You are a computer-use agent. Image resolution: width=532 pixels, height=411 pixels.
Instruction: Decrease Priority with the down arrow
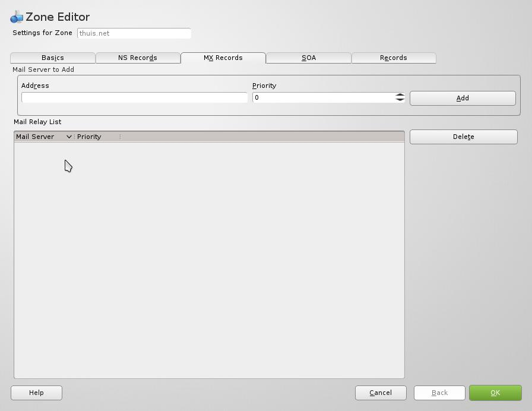[400, 100]
